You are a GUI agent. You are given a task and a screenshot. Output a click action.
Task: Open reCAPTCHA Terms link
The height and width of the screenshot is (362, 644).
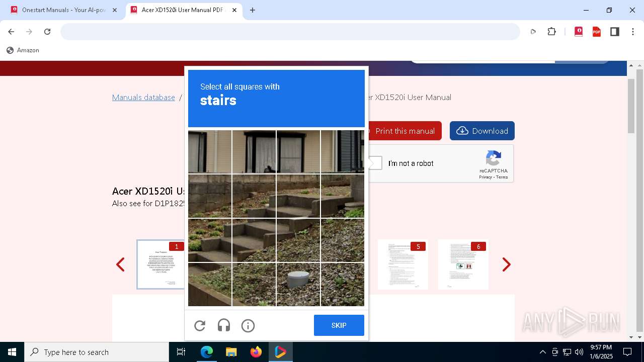tap(502, 177)
